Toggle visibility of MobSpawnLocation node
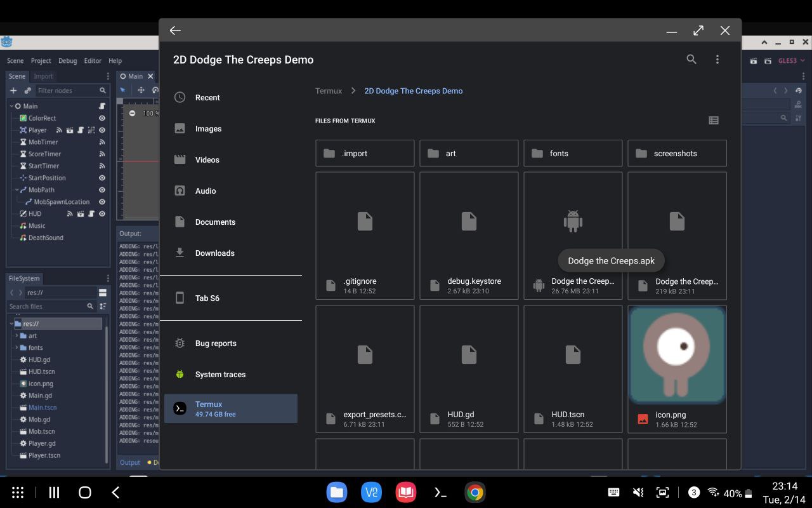Image resolution: width=812 pixels, height=508 pixels. (x=102, y=202)
